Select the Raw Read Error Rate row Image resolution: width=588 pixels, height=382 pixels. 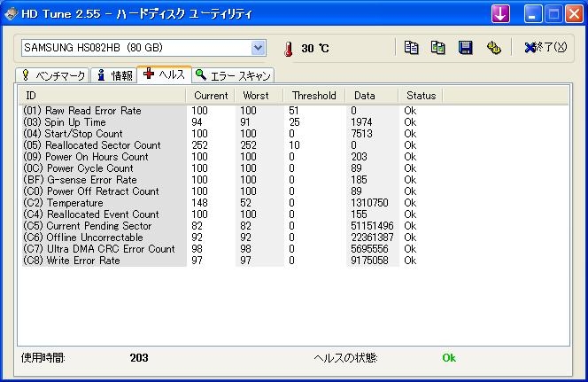(x=95, y=111)
